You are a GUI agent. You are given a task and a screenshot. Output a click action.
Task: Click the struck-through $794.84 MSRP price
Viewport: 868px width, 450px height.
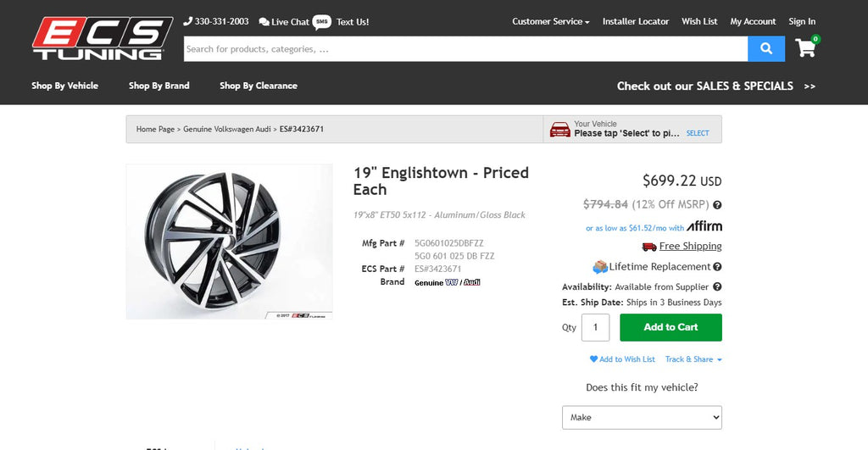click(605, 204)
